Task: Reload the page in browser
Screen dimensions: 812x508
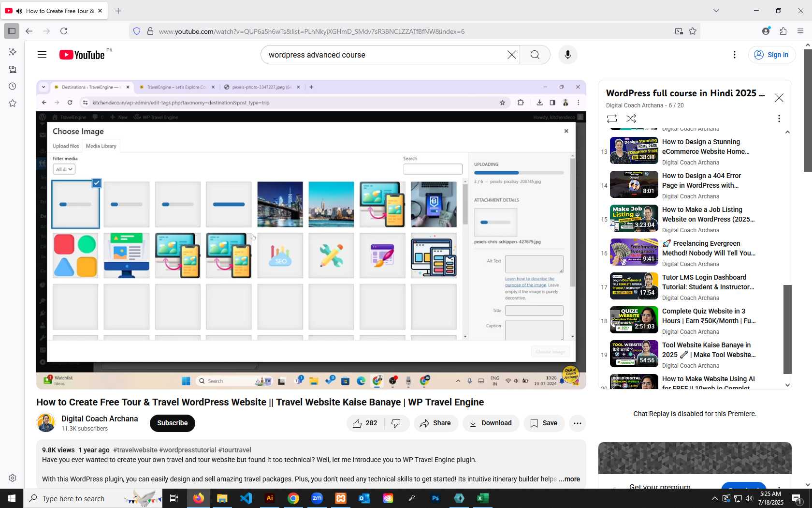Action: 64,31
